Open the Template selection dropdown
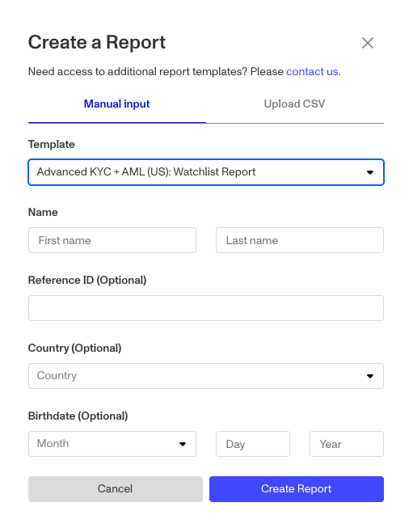 pyautogui.click(x=206, y=172)
